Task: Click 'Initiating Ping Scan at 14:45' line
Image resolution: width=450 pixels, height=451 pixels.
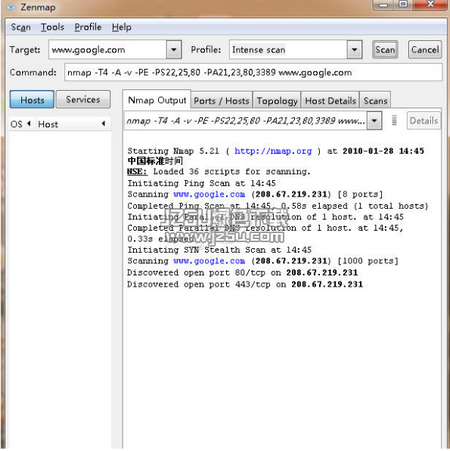Action: pyautogui.click(x=202, y=183)
